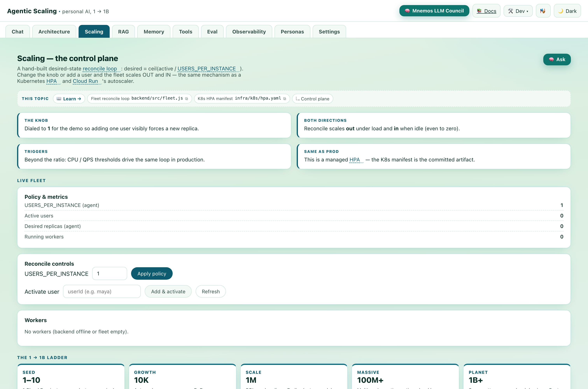Click the 'Desired replicas (agent)' row
Viewport: 588px width, 389px height.
click(294, 226)
